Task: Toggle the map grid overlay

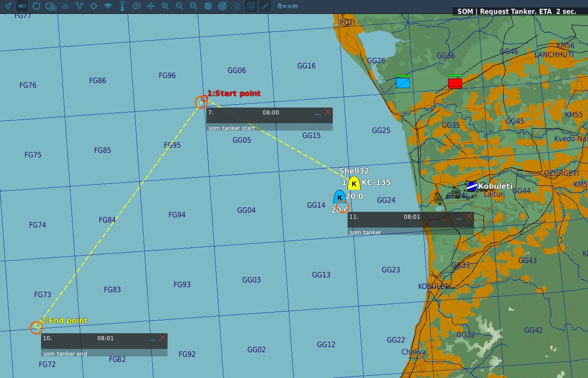Action: (x=251, y=6)
